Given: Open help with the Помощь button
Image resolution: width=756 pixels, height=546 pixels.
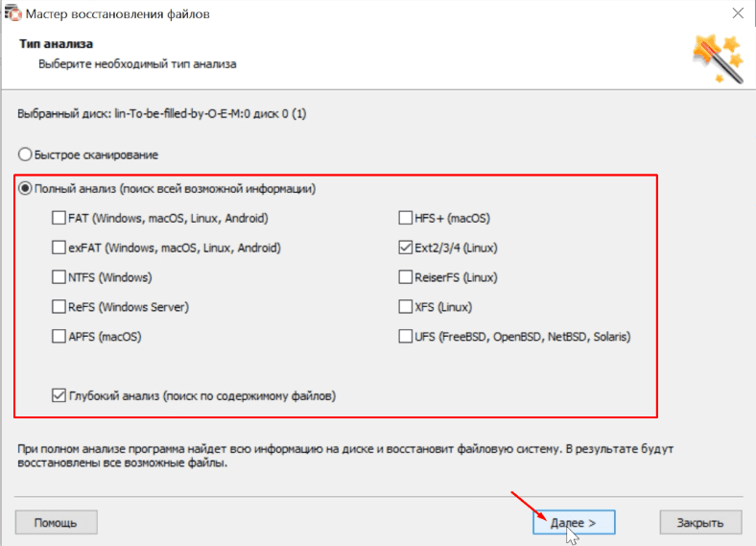Looking at the screenshot, I should coord(57,522).
